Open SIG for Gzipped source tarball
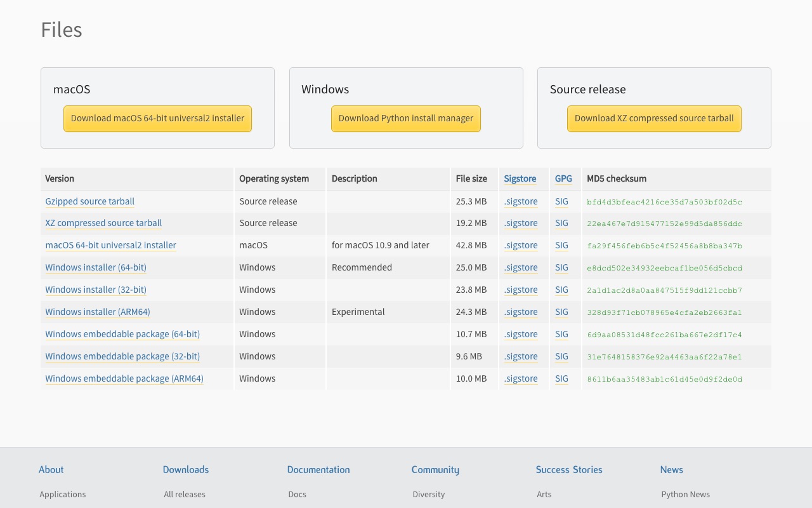The height and width of the screenshot is (508, 812). tap(561, 201)
